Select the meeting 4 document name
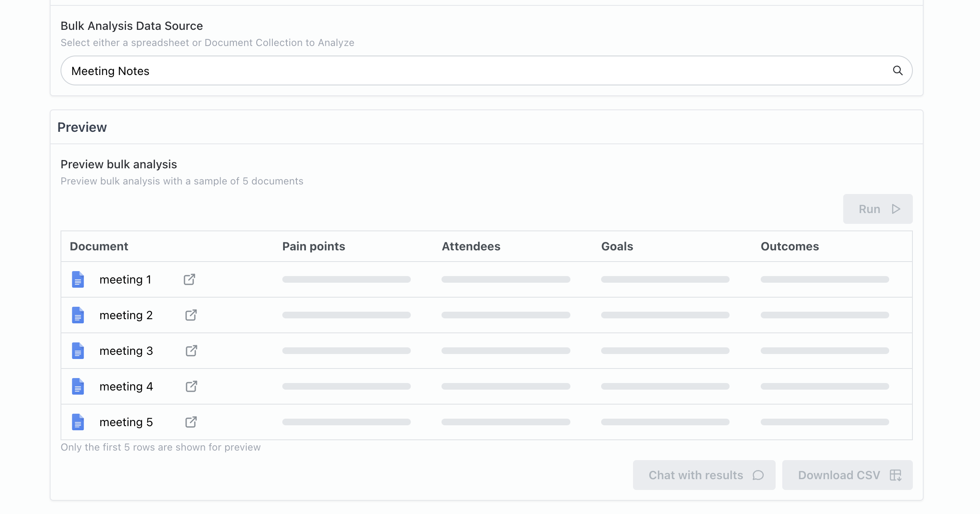The image size is (980, 514). tap(126, 386)
